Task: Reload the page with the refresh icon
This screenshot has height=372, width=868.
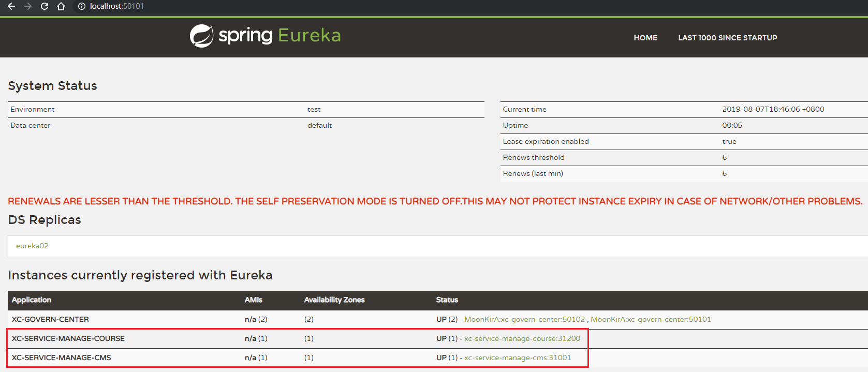Action: tap(45, 6)
